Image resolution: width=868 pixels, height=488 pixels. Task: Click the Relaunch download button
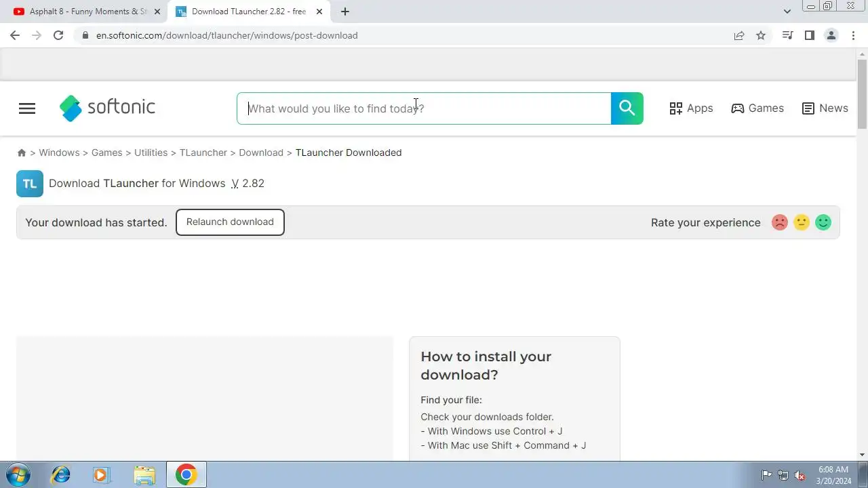coord(230,222)
